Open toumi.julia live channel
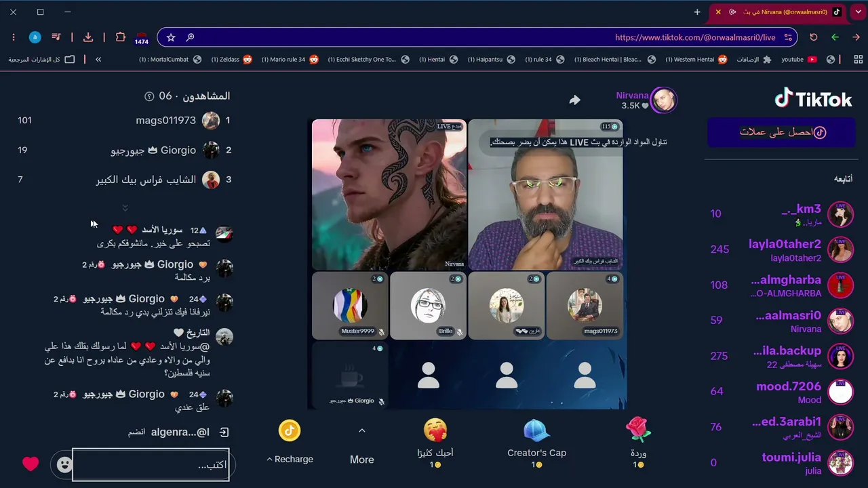Screen dimensions: 868x488 [781, 463]
